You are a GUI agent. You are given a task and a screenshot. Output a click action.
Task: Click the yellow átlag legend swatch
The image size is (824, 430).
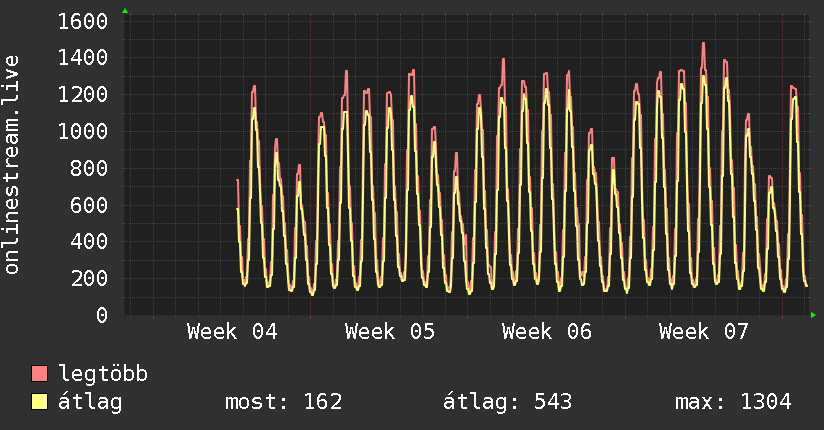tap(39, 402)
